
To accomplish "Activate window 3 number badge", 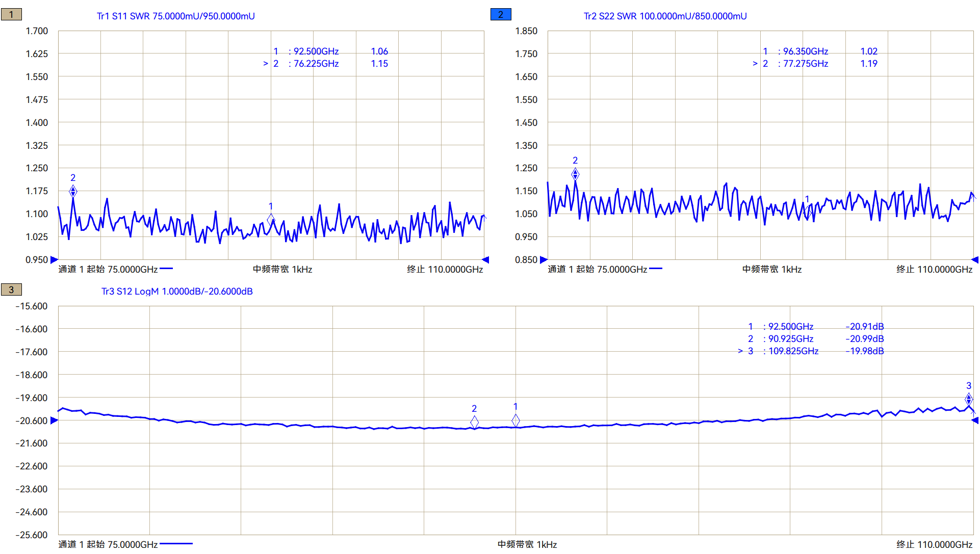I will pos(11,289).
